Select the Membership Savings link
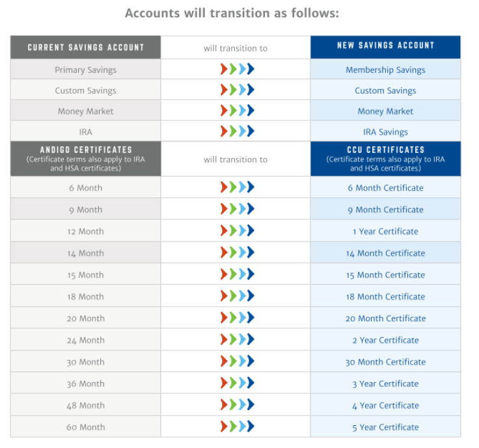The height and width of the screenshot is (448, 479). (x=385, y=70)
